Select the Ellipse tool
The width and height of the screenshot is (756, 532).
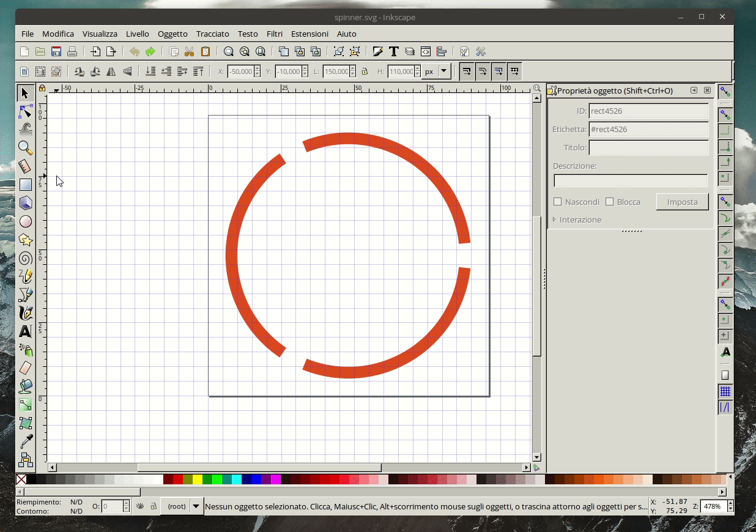(25, 221)
